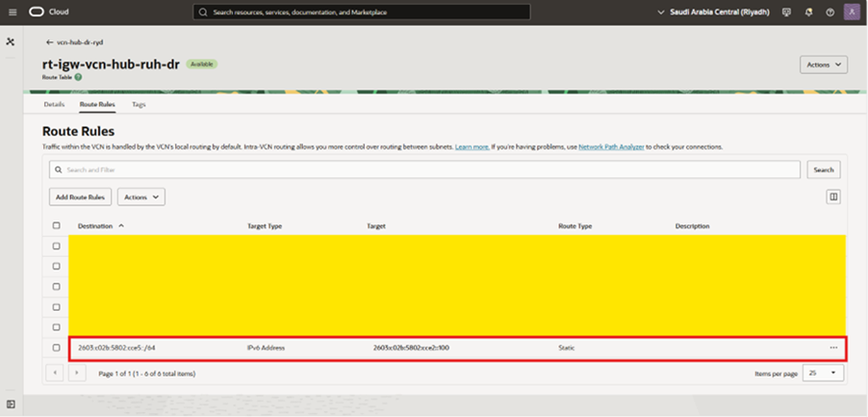This screenshot has height=417, width=868.
Task: Open three-dot menu for IPv6 route row
Action: (x=833, y=347)
